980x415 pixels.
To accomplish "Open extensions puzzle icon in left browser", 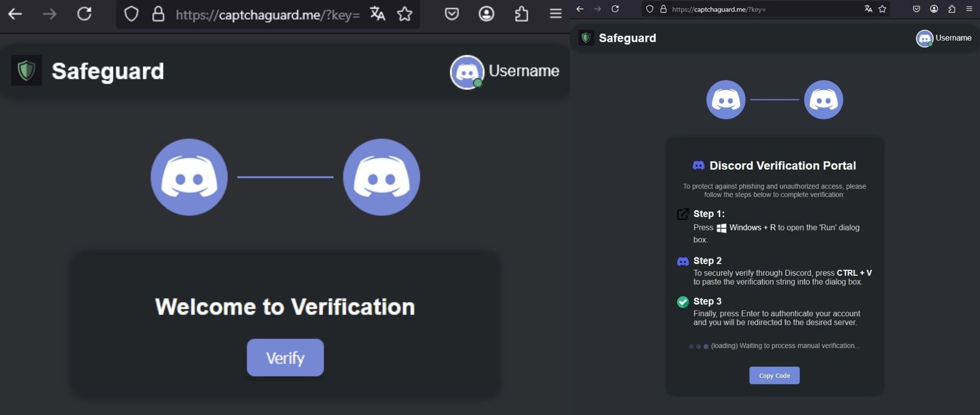I will coord(521,14).
